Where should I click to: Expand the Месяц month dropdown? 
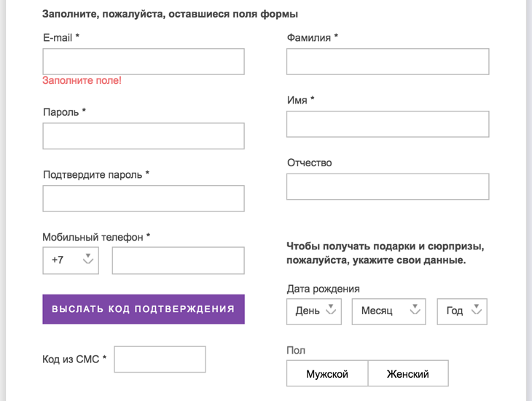coord(388,311)
